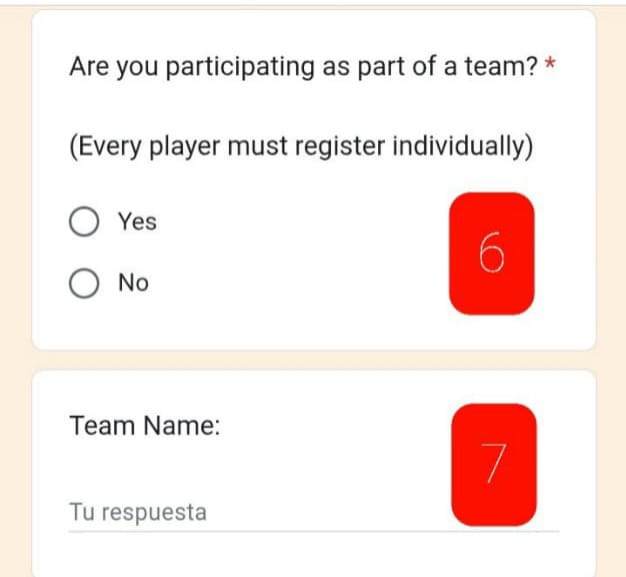Screen dimensions: 626x577
Task: Click the "Tu respuesta" placeholder text
Action: coord(138,513)
